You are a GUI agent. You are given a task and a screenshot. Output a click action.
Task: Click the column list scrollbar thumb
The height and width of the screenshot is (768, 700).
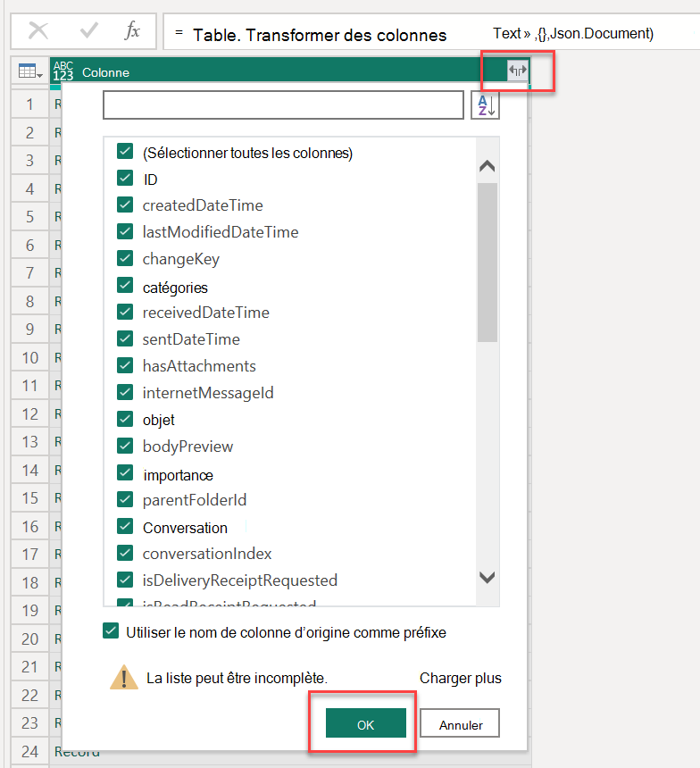[x=487, y=263]
